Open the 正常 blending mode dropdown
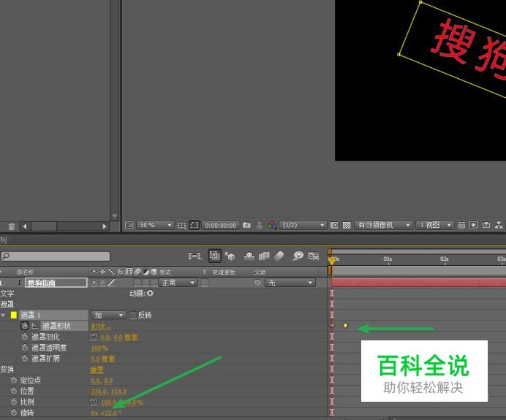 178,283
